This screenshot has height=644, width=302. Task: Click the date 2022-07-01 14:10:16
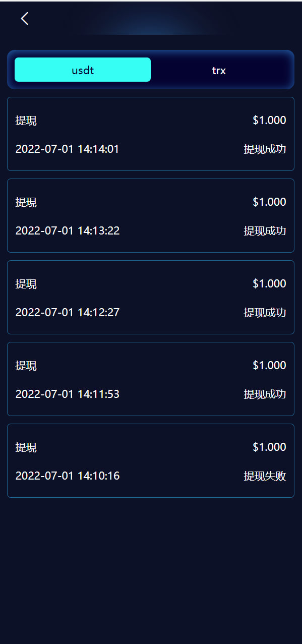pos(68,476)
